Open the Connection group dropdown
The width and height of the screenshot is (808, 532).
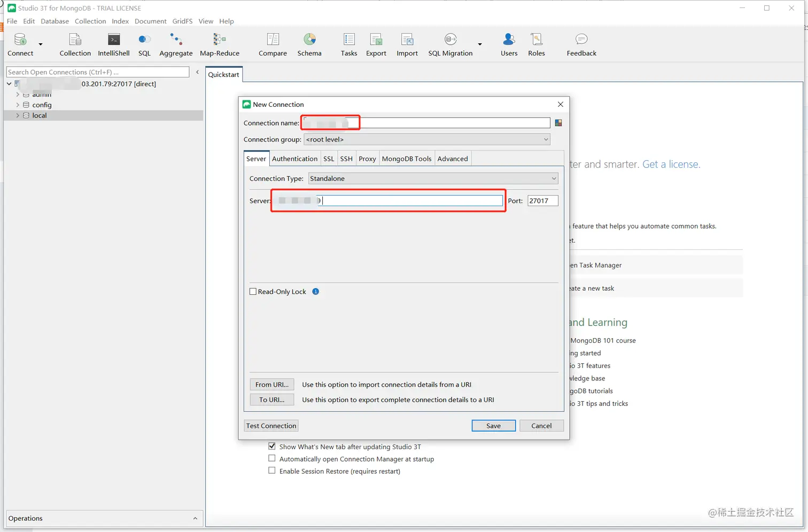pyautogui.click(x=427, y=139)
